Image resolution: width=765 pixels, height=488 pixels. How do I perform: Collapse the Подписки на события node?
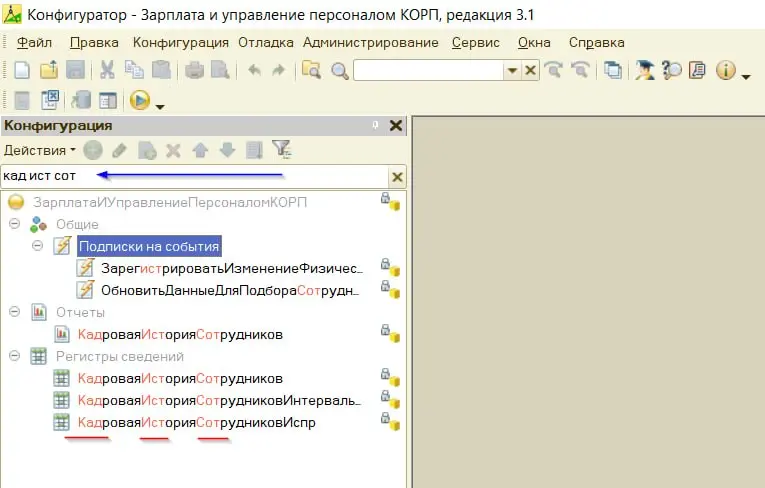(37, 246)
